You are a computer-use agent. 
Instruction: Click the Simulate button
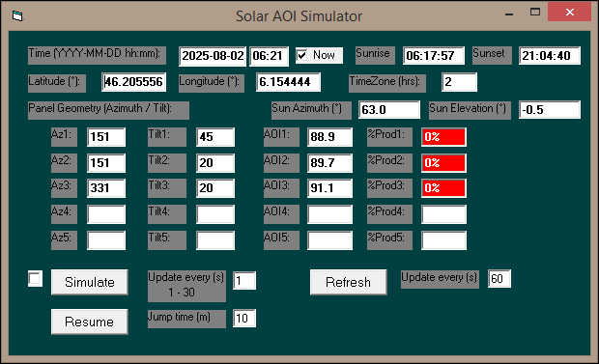90,282
